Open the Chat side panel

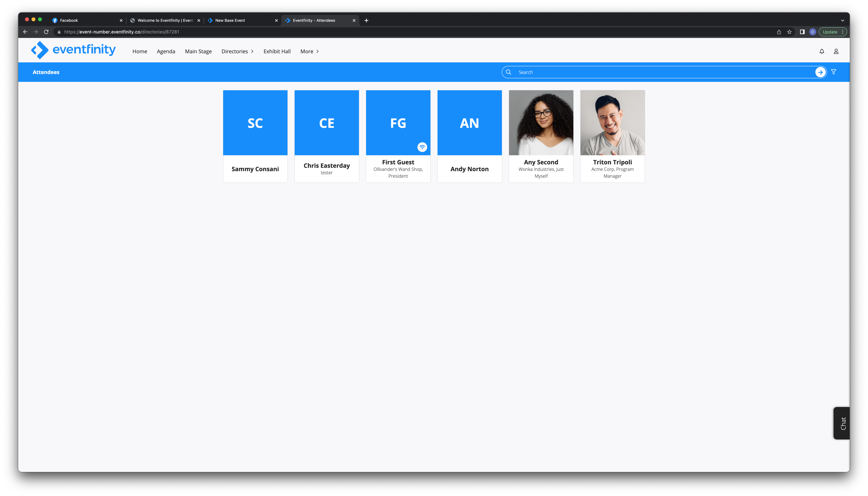coord(842,423)
